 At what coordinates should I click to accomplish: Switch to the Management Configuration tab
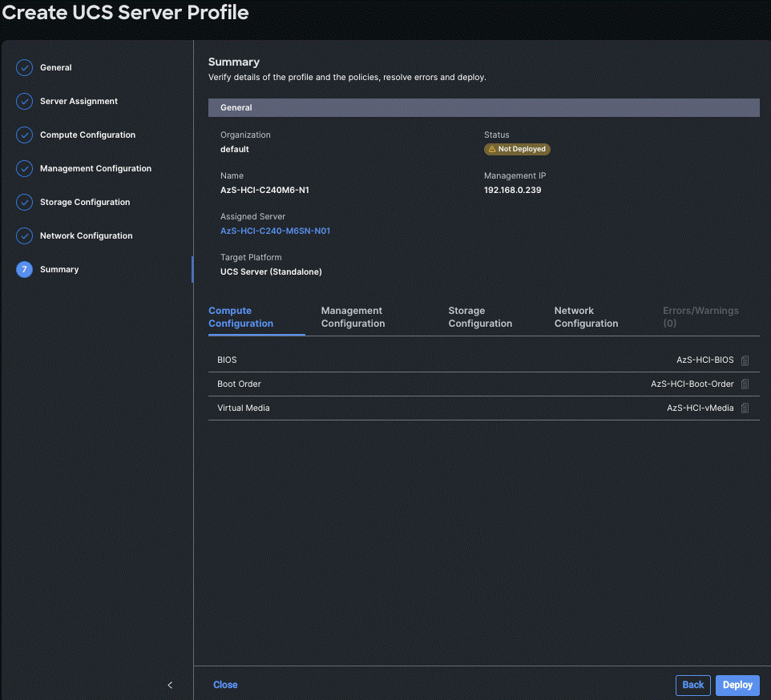tap(353, 316)
